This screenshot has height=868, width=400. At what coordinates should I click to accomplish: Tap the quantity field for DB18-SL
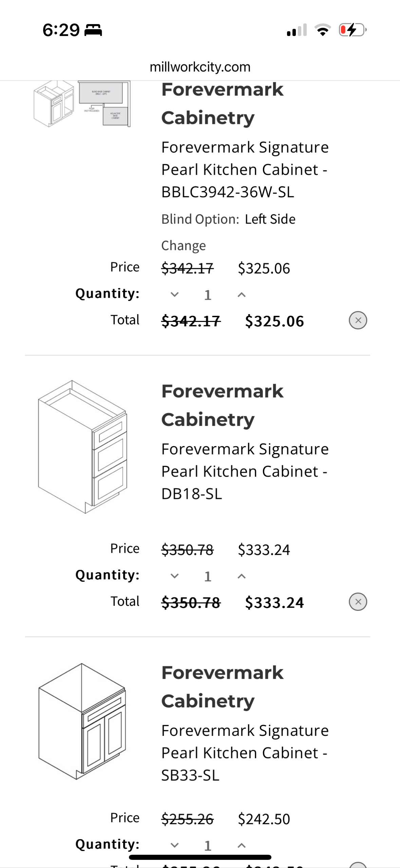208,576
